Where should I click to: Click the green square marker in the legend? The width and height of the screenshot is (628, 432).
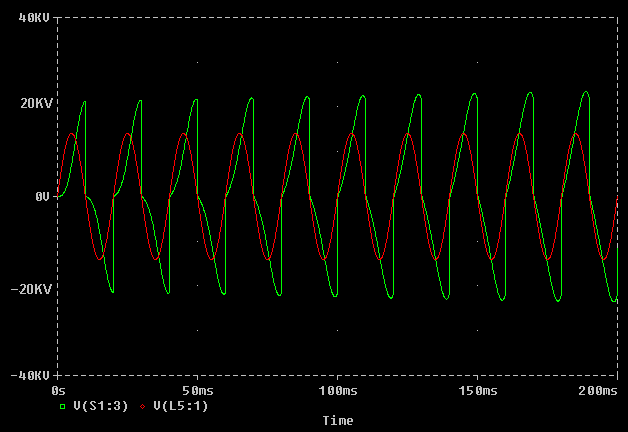coord(62,406)
